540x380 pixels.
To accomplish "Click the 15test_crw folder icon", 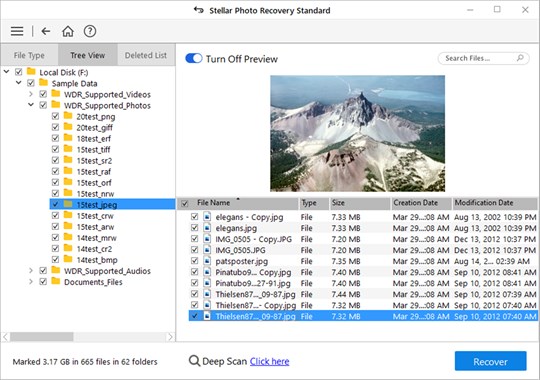I will click(68, 215).
